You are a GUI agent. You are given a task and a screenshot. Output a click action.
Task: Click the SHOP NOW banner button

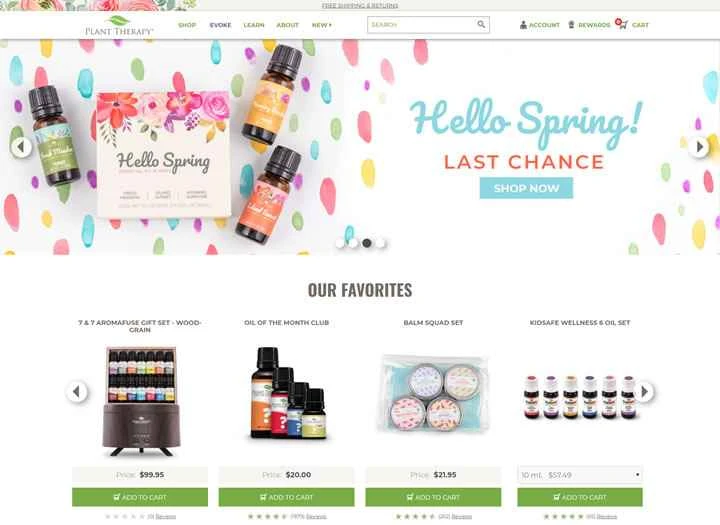[x=526, y=188]
